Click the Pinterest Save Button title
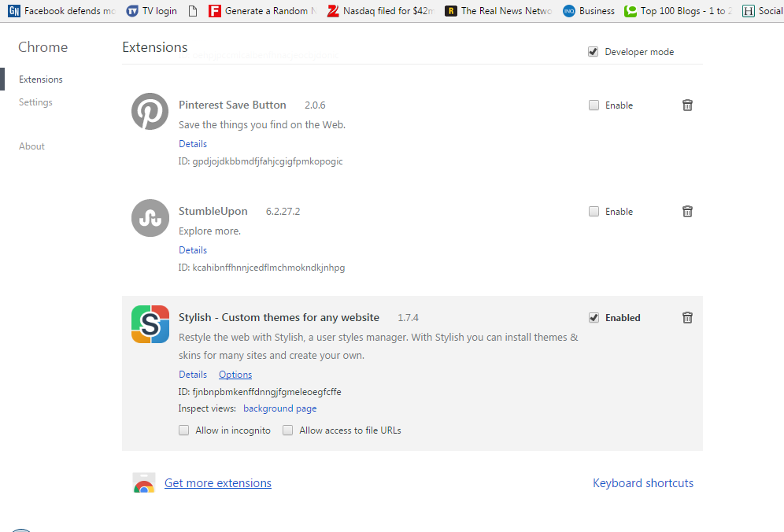 coord(232,105)
